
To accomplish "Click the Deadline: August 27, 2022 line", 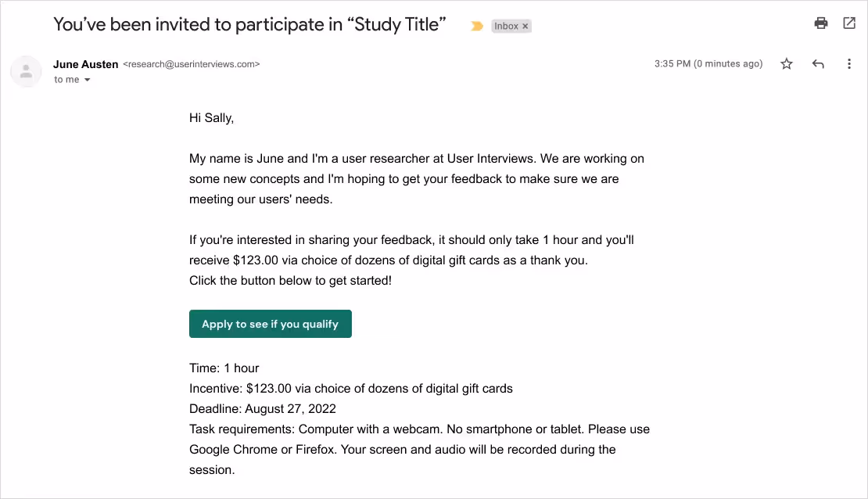I will click(x=263, y=408).
